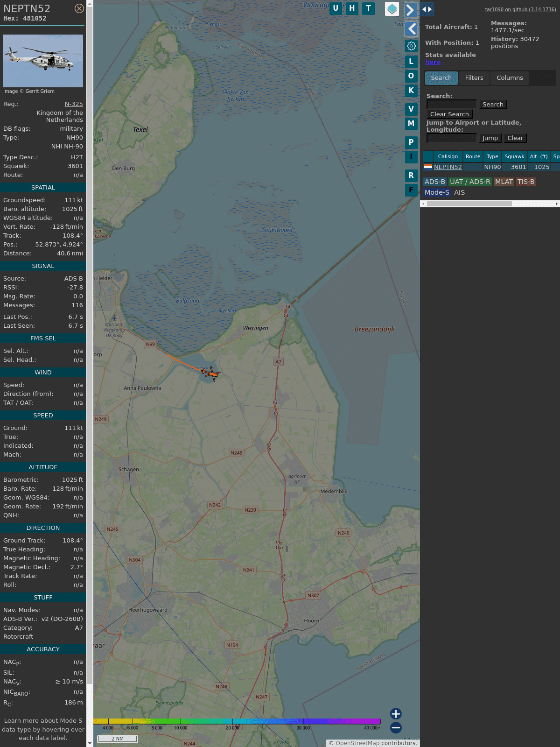This screenshot has width=560, height=747.
Task: Click the Jump button
Action: 490,138
